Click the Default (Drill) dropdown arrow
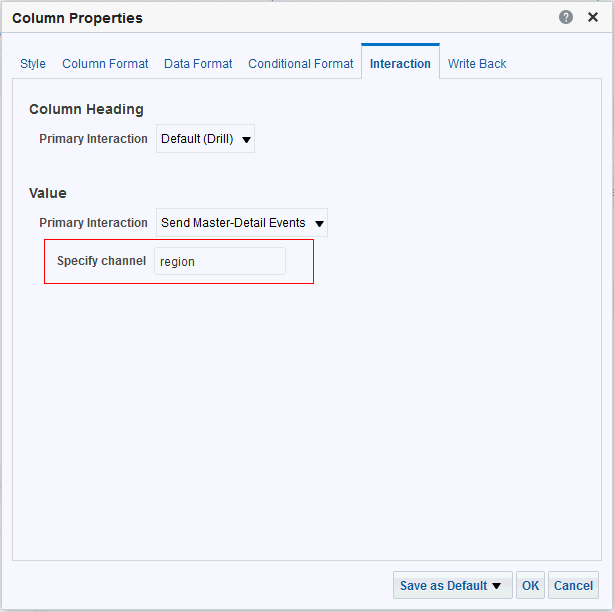The width and height of the screenshot is (614, 612). (246, 140)
